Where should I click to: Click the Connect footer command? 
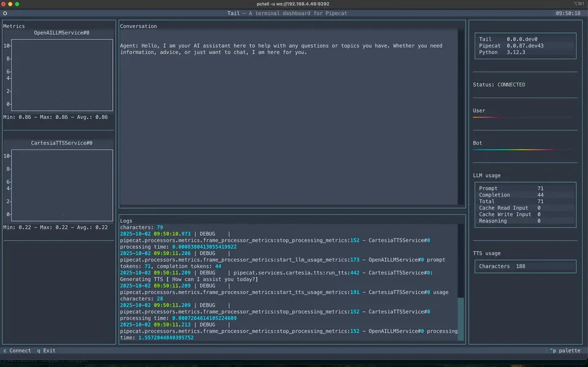(17, 350)
